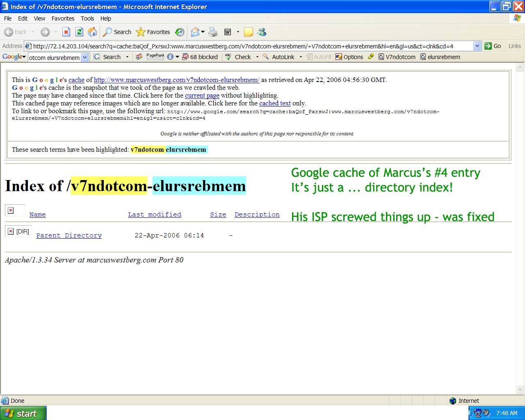Viewport: 525px width, 420px height.
Task: Click the Links toolbar label
Action: 514,46
